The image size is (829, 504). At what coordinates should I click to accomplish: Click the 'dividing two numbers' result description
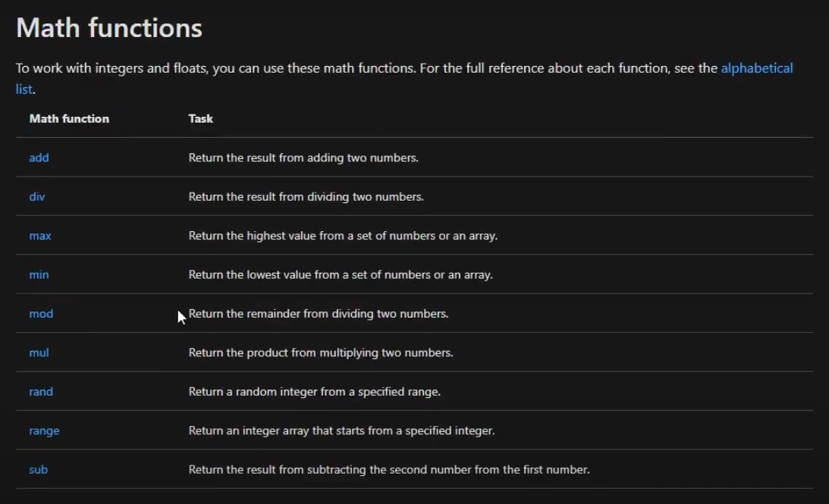pos(306,196)
